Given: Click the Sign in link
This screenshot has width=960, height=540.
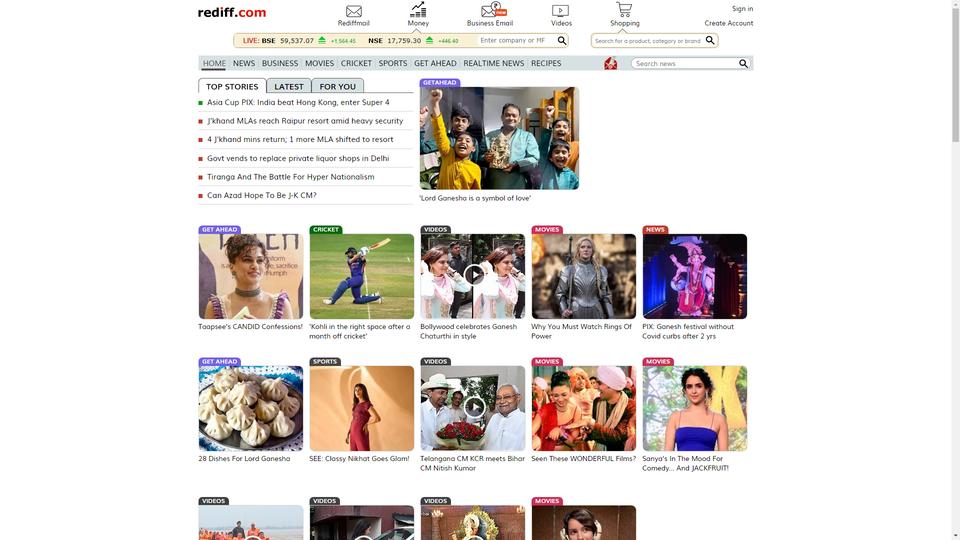Looking at the screenshot, I should click(x=742, y=9).
